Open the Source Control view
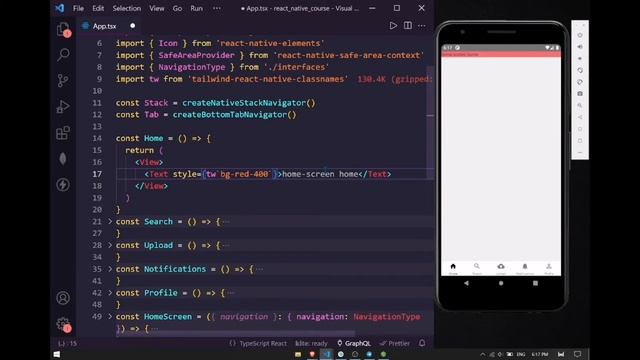 63,80
